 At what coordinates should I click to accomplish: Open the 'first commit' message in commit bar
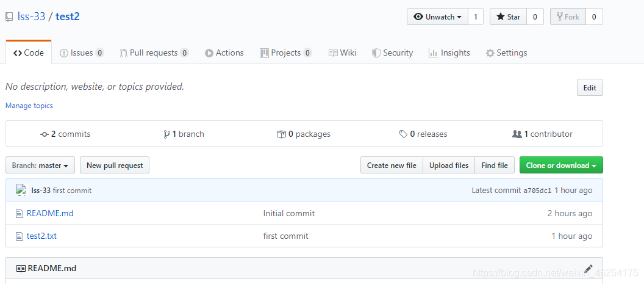(x=73, y=191)
